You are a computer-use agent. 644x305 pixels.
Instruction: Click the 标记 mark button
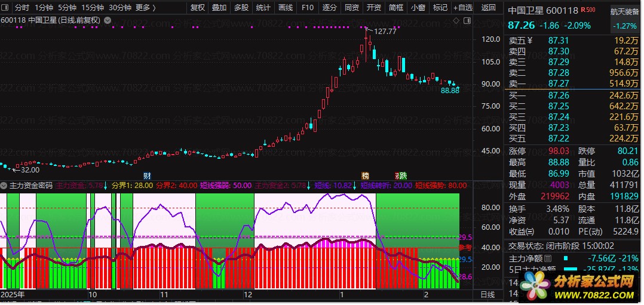tap(440, 7)
